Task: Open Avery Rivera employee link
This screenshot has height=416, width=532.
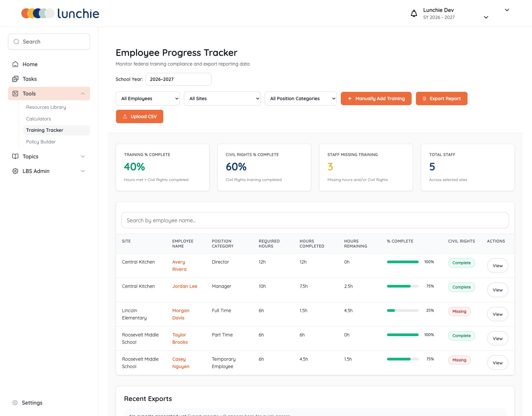Action: coord(179,266)
